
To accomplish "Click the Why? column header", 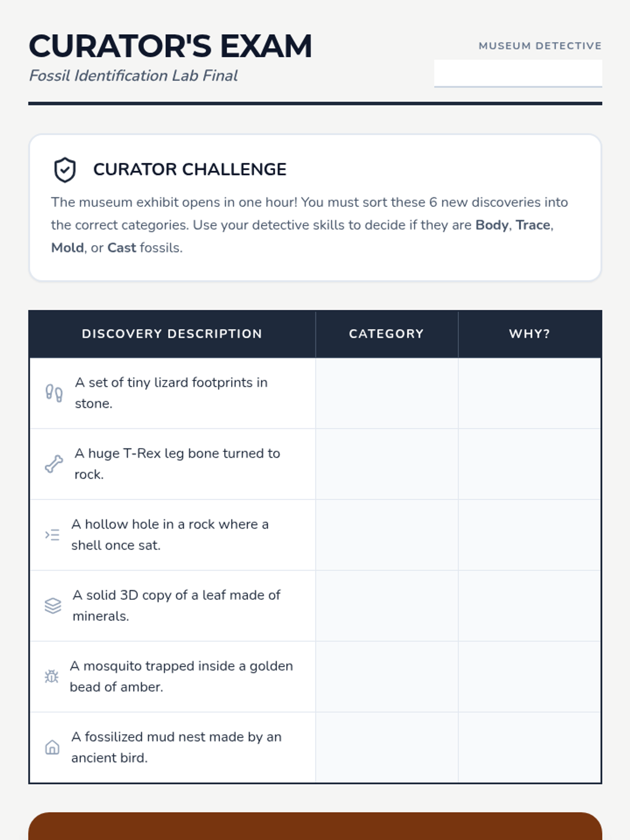I will [530, 334].
